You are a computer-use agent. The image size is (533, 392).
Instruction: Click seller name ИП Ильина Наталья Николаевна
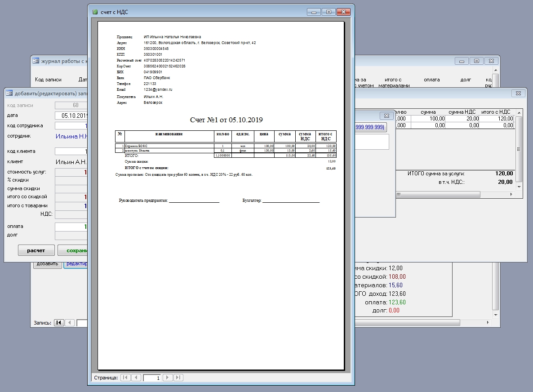(172, 37)
